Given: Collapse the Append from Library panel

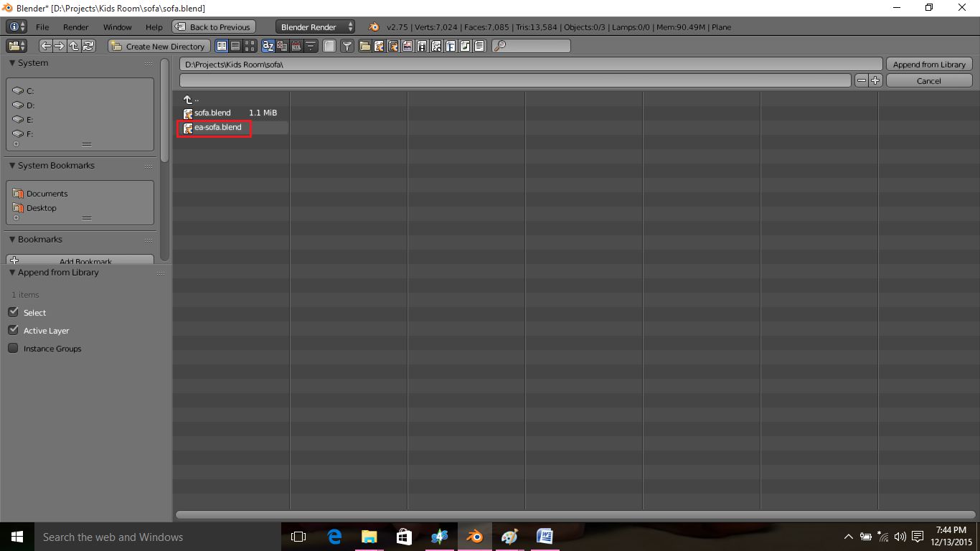Looking at the screenshot, I should click(12, 273).
